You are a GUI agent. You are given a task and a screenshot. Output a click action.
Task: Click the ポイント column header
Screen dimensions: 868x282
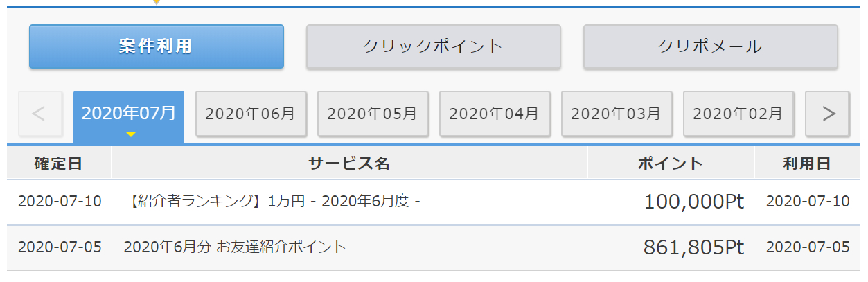tap(670, 164)
